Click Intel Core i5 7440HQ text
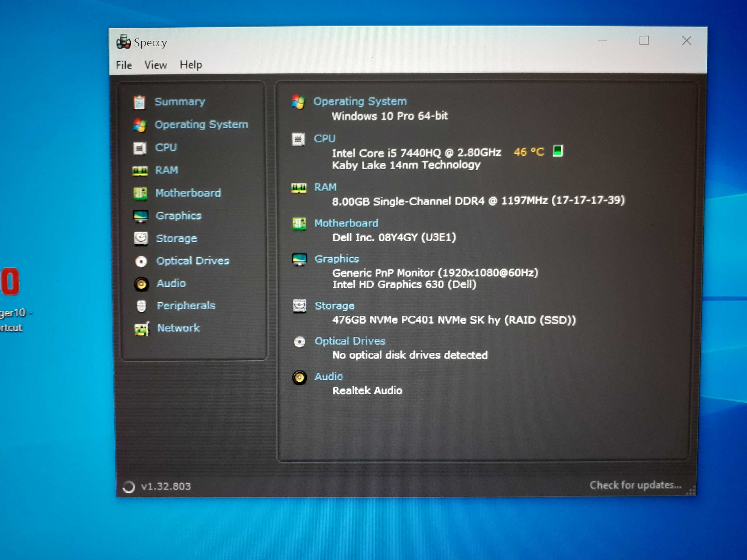This screenshot has width=747, height=560. tap(416, 153)
